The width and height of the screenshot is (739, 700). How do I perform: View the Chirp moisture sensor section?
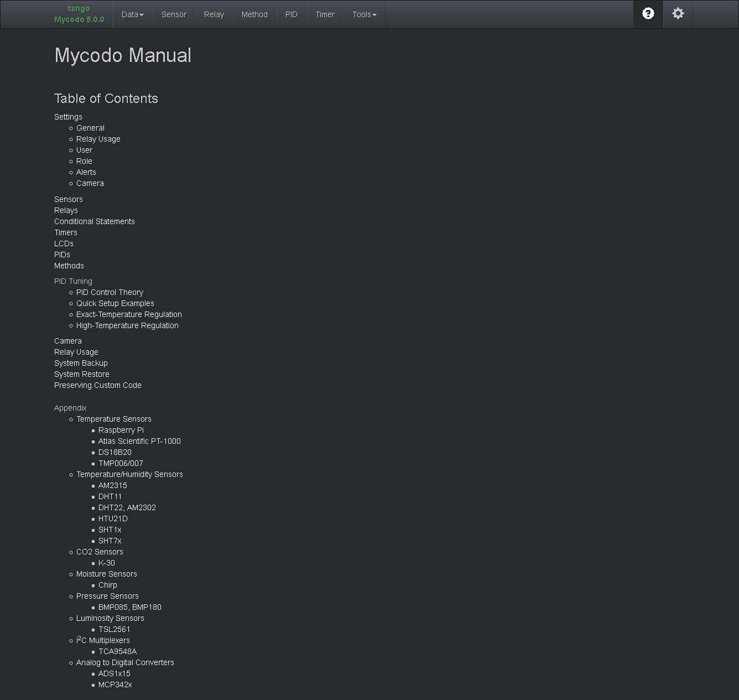[x=107, y=585]
